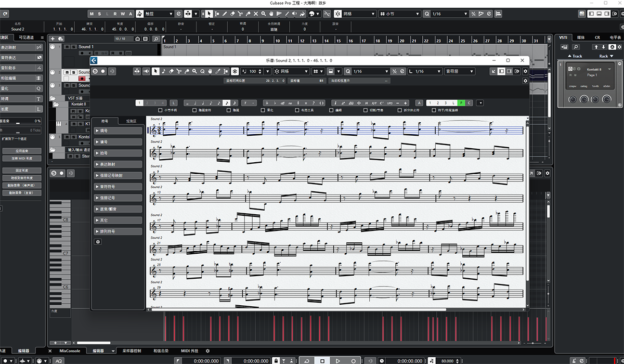Select the scissors split tool in Score editor
This screenshot has width=624, height=364.
pyautogui.click(x=179, y=71)
